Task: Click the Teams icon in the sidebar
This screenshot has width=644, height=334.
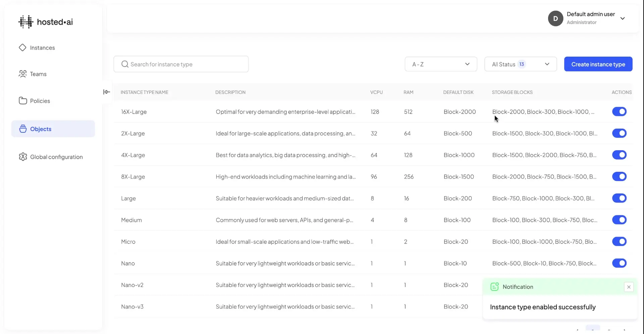Action: [x=22, y=74]
